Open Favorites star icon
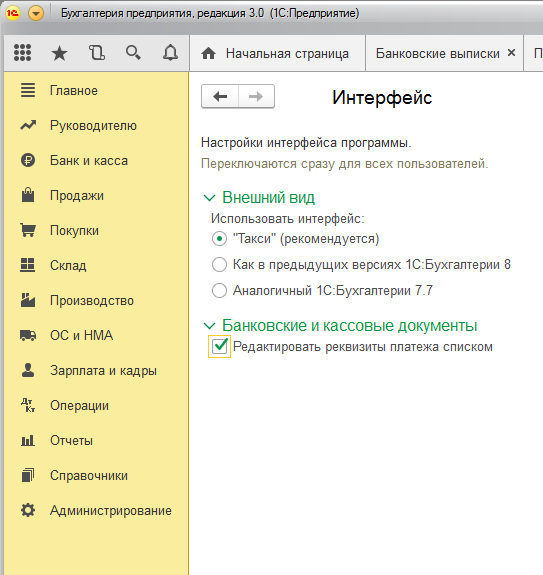Screen dimensions: 543x575 pos(59,54)
